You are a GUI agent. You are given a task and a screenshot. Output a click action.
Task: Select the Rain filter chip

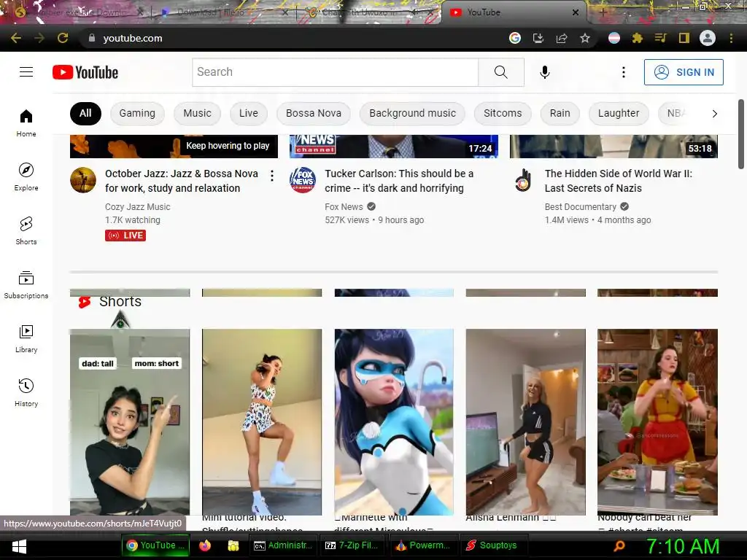560,113
